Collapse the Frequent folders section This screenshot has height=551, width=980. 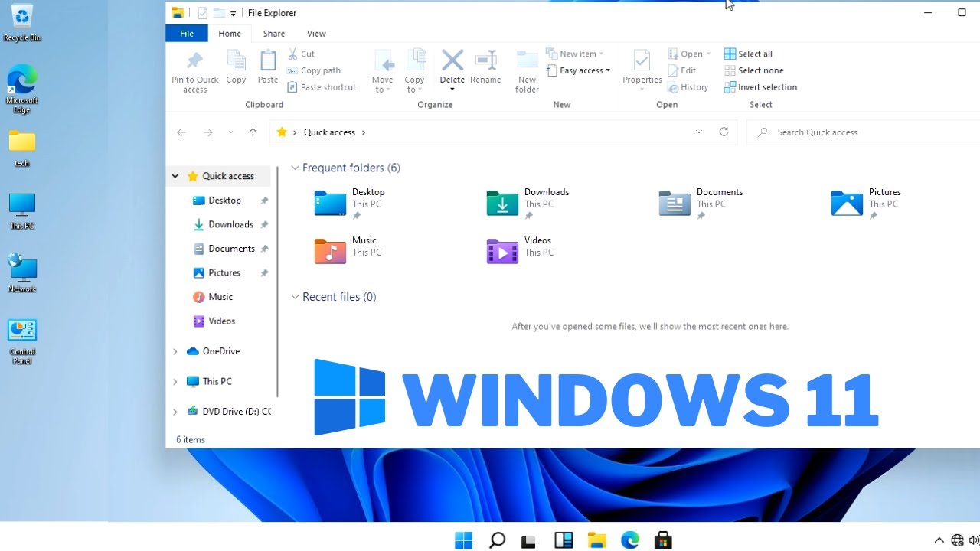(295, 168)
